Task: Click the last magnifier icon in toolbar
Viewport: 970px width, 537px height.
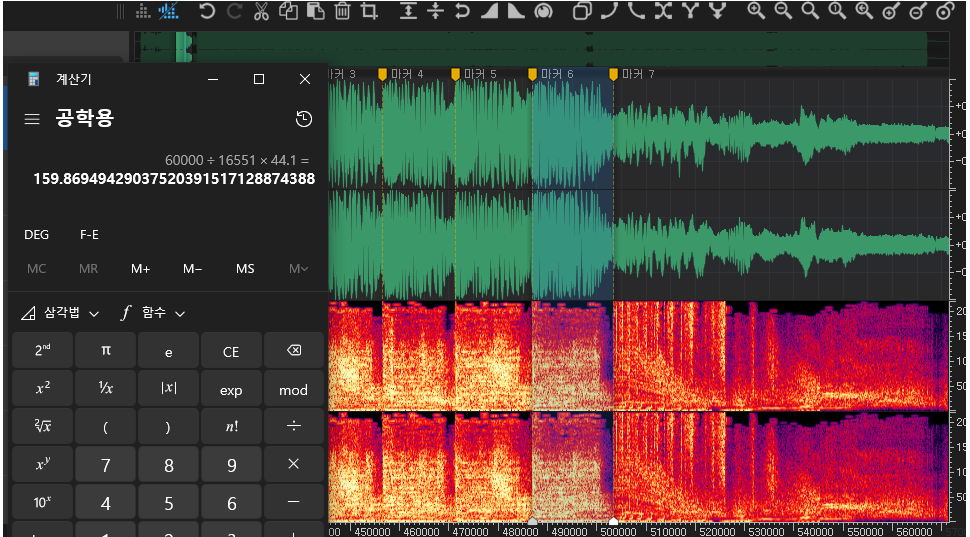Action: (944, 11)
